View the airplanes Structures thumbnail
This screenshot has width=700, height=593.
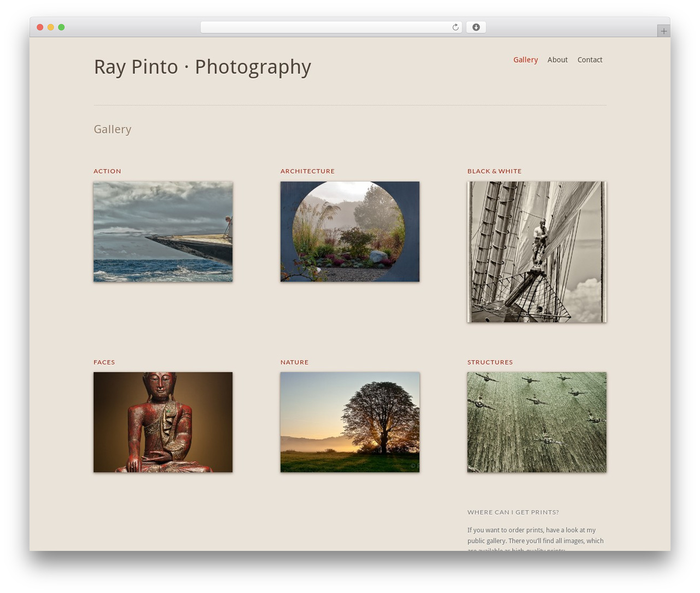pos(537,422)
